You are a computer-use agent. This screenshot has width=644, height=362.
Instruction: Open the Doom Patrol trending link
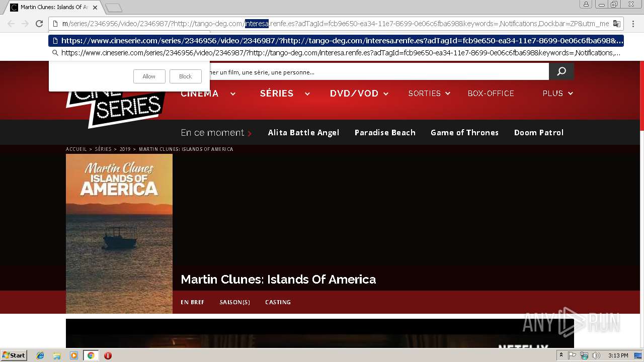click(539, 133)
